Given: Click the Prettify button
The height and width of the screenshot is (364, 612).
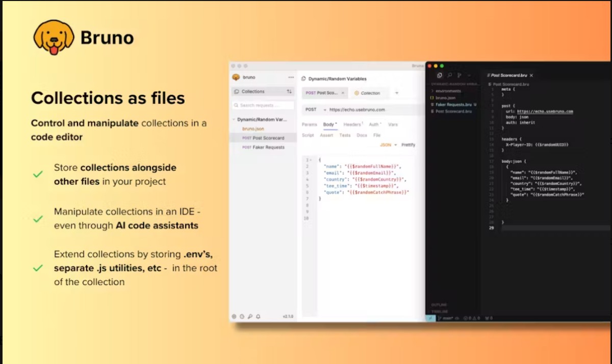Looking at the screenshot, I should point(408,145).
